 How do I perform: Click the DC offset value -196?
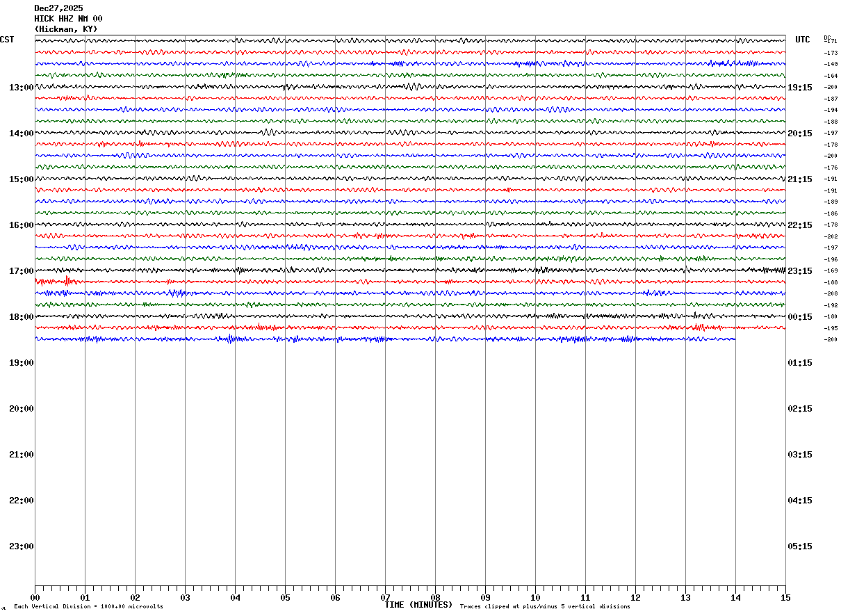click(x=831, y=259)
